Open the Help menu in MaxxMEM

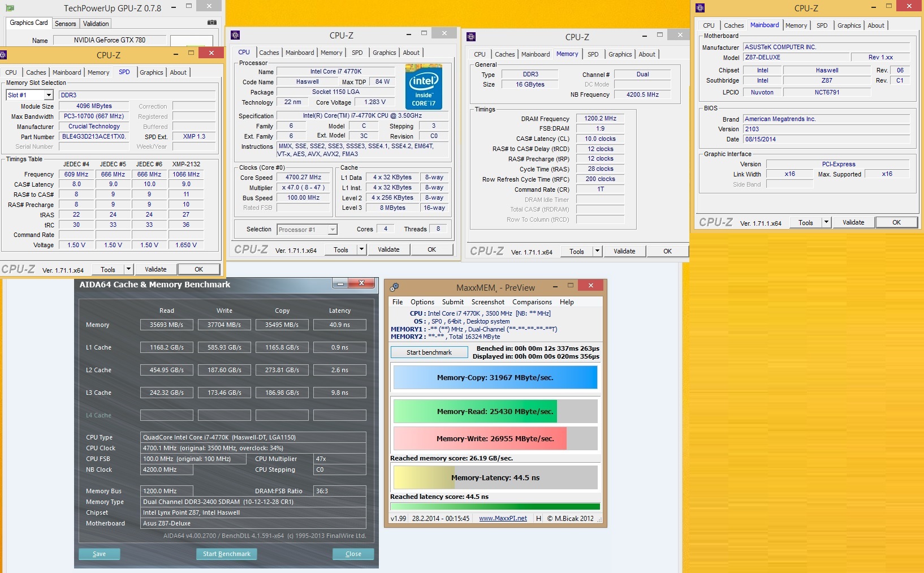(567, 302)
